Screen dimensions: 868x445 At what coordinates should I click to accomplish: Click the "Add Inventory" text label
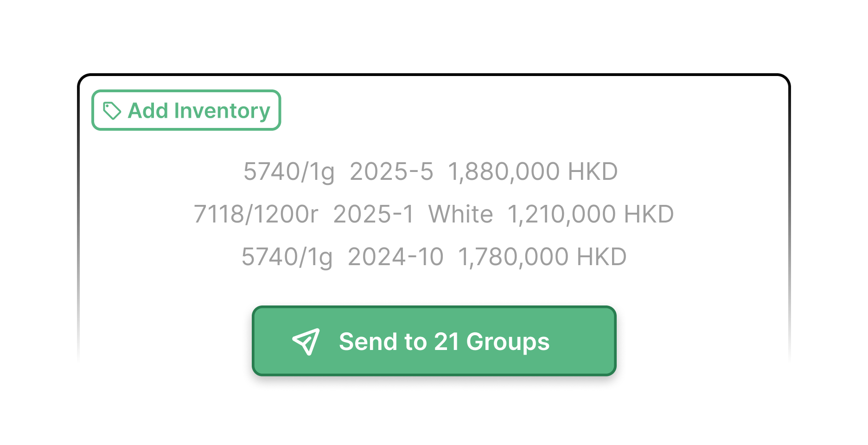click(x=199, y=111)
